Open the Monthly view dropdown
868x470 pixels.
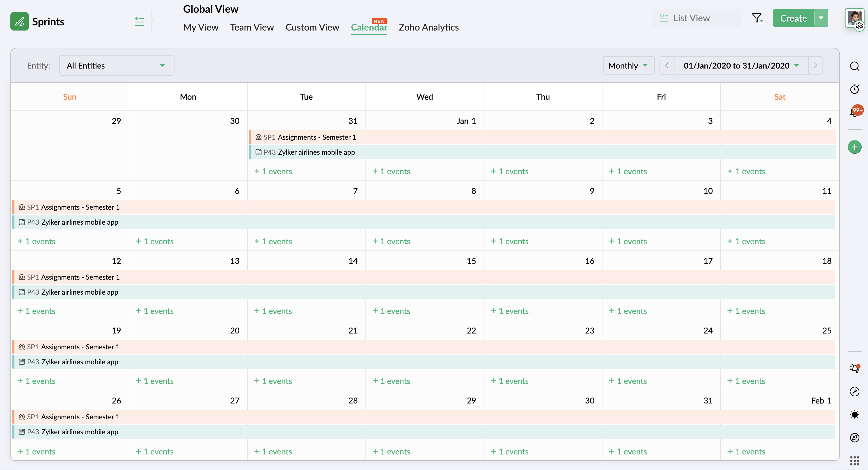(628, 65)
